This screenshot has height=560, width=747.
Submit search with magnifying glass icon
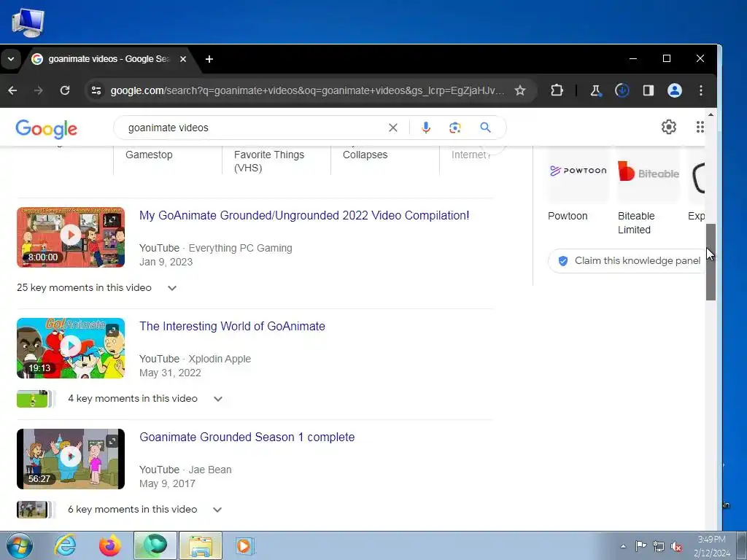[x=485, y=128]
